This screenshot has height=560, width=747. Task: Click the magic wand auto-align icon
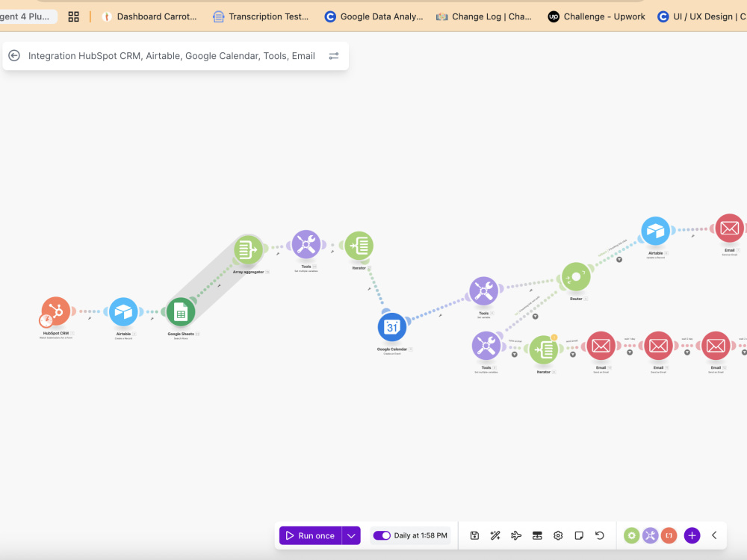[495, 535]
